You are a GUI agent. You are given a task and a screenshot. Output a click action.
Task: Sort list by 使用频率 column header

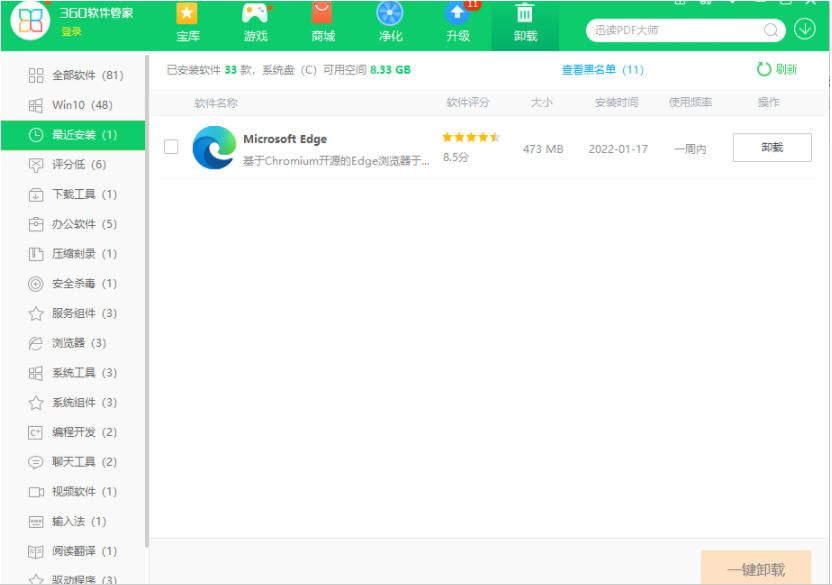click(x=691, y=103)
